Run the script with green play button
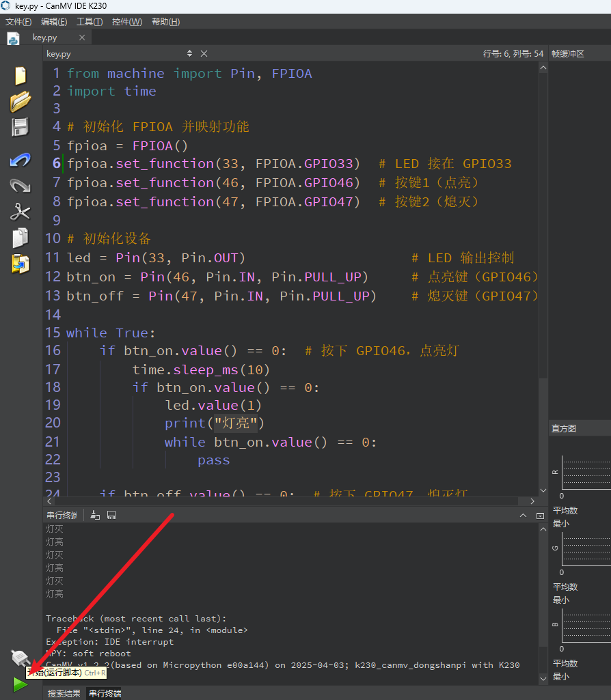The width and height of the screenshot is (611, 700). coord(20,684)
